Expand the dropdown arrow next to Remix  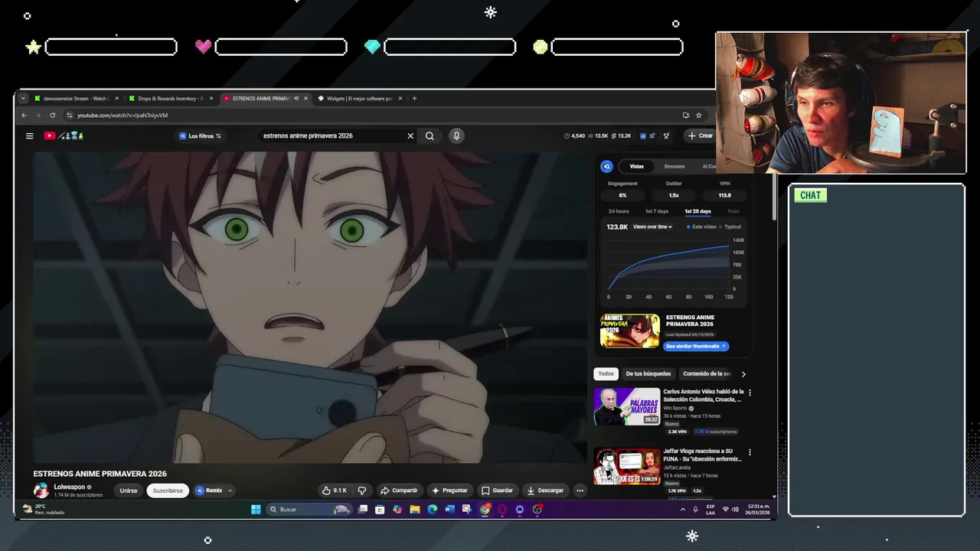[230, 491]
